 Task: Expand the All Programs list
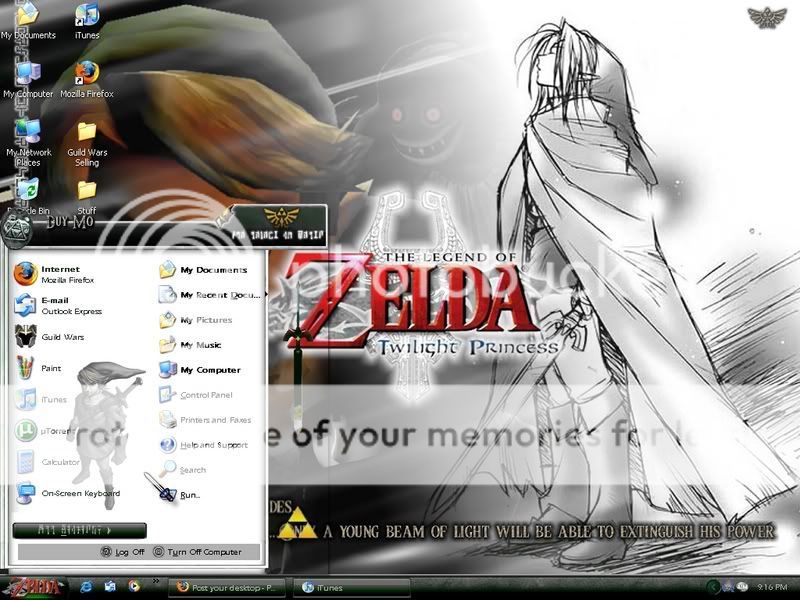[x=80, y=530]
